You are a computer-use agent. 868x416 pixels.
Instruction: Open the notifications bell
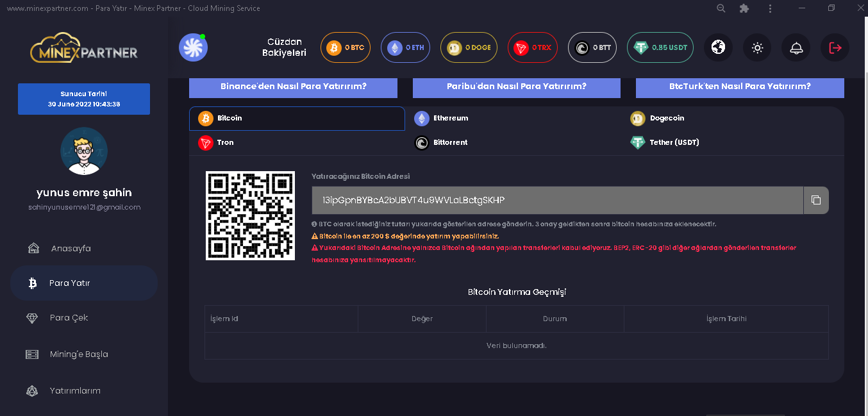tap(796, 47)
